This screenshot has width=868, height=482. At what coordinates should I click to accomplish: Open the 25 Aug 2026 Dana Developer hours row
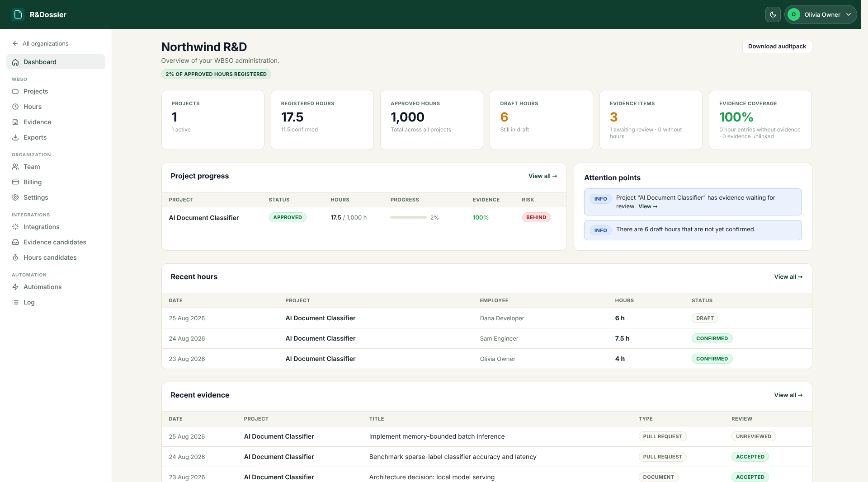pos(486,318)
